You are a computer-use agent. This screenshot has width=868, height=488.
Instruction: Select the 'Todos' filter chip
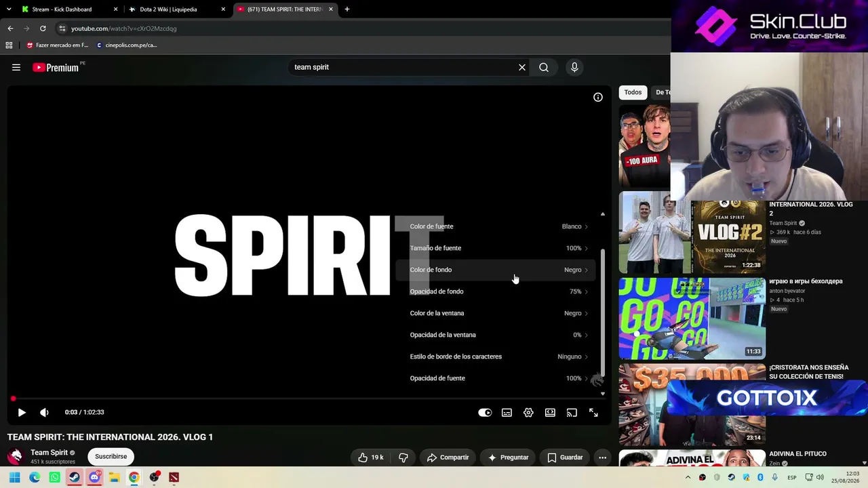[x=633, y=92]
